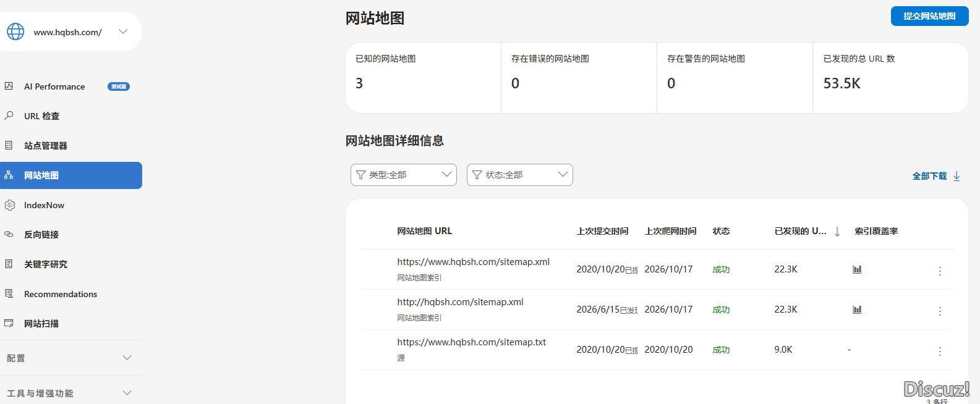Viewport: 980px width, 404px height.
Task: Click the 上次提交时间 column header
Action: tap(602, 231)
